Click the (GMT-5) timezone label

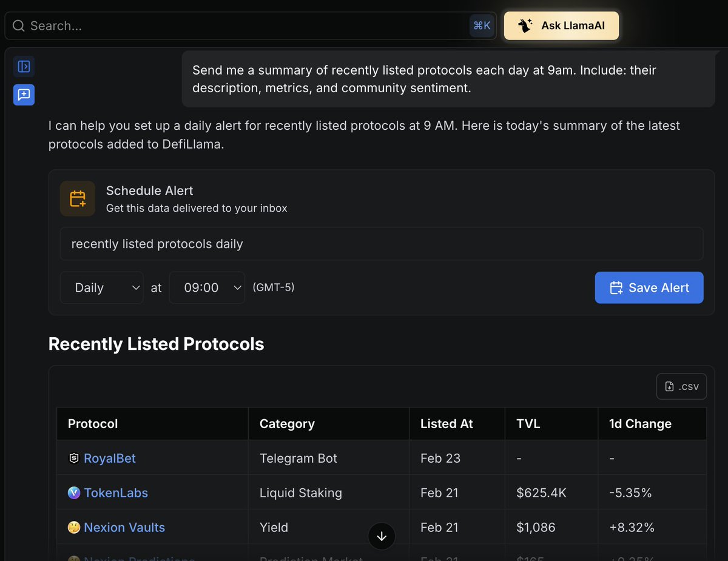pyautogui.click(x=274, y=287)
